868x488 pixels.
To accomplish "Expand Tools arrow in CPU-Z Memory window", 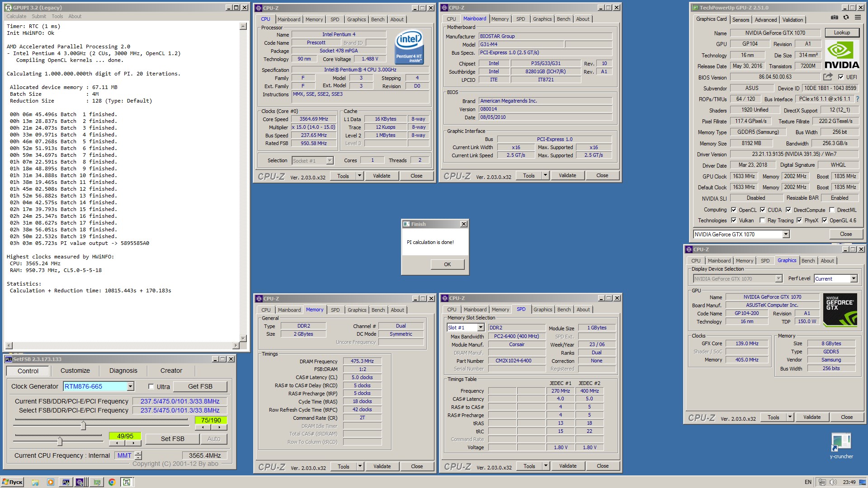I will click(x=360, y=466).
